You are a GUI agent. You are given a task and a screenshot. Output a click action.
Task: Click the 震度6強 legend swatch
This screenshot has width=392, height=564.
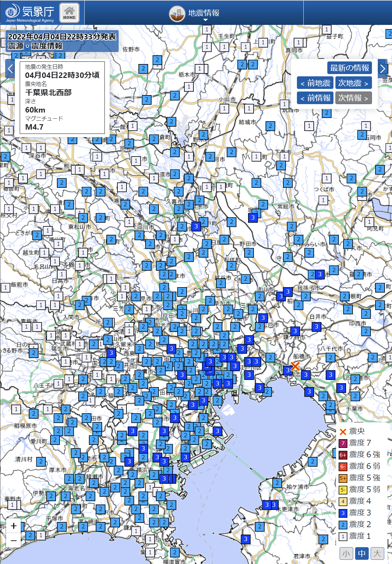(343, 455)
